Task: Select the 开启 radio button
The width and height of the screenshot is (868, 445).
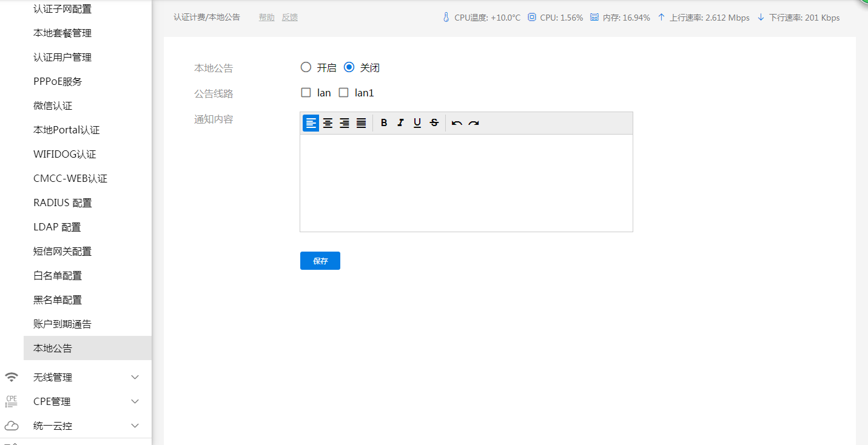Action: pos(306,67)
